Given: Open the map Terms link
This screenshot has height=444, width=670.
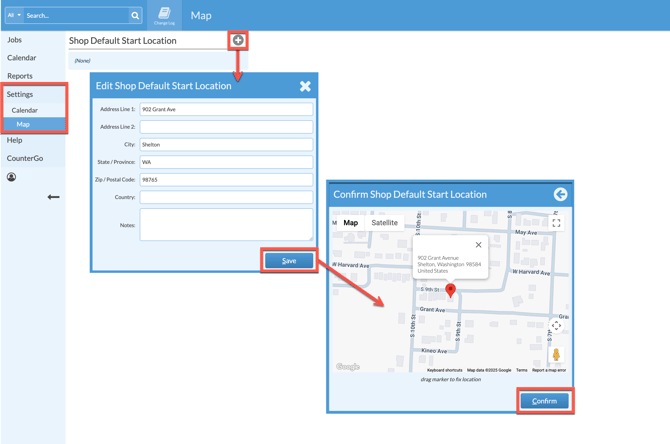Looking at the screenshot, I should point(522,370).
